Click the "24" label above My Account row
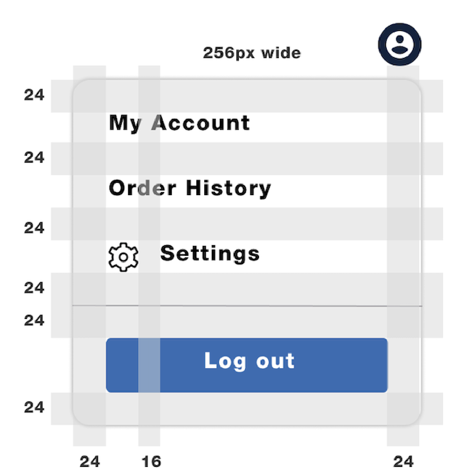Viewport: 476px width, 476px height. [34, 95]
